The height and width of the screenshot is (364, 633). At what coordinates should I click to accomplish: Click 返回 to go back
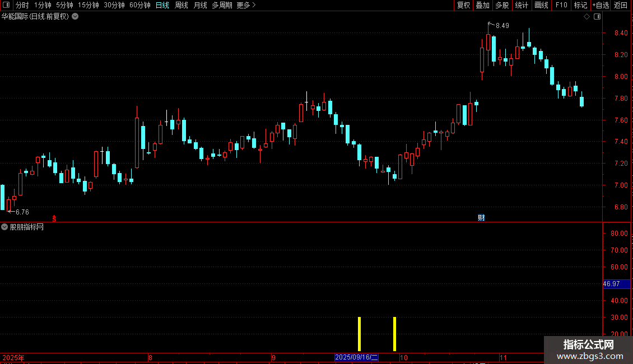click(621, 5)
